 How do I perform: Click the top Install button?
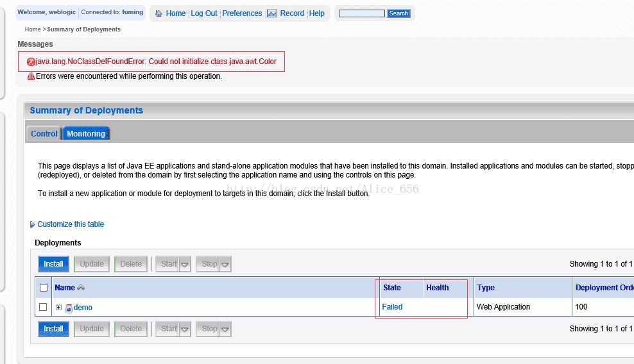(53, 264)
